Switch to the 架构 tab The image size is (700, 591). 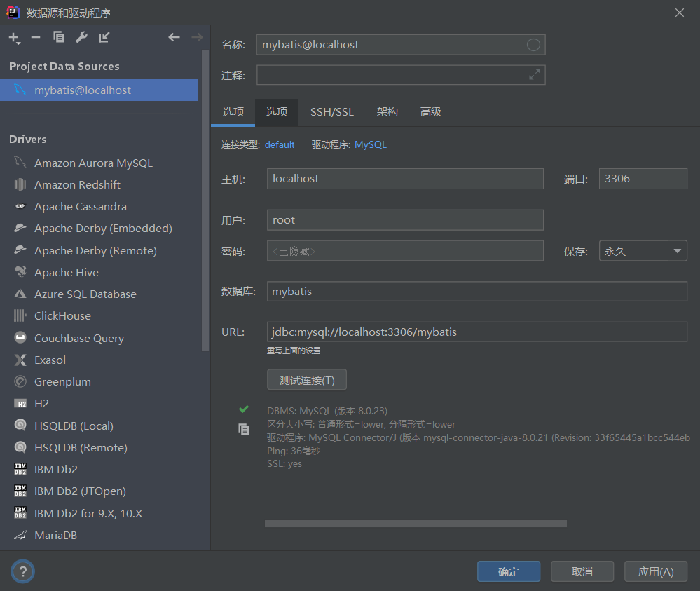(387, 111)
